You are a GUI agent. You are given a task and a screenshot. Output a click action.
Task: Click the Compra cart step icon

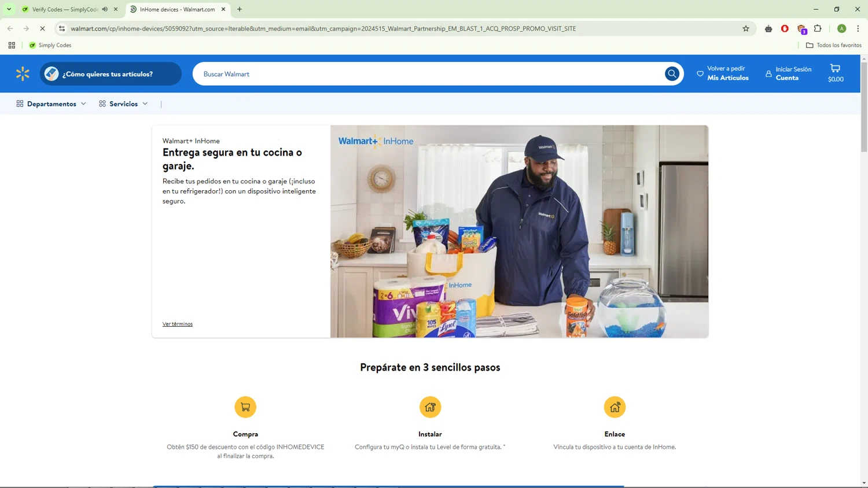(x=245, y=407)
